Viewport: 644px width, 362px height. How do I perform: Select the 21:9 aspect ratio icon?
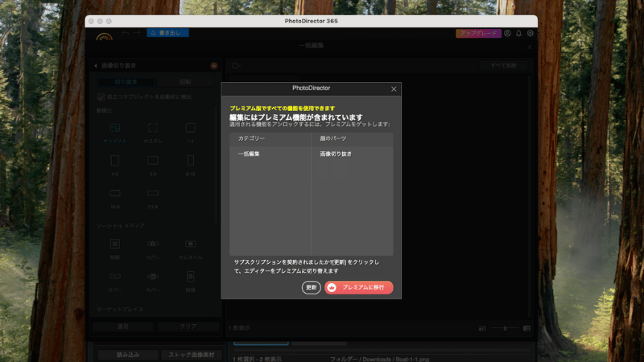153,193
